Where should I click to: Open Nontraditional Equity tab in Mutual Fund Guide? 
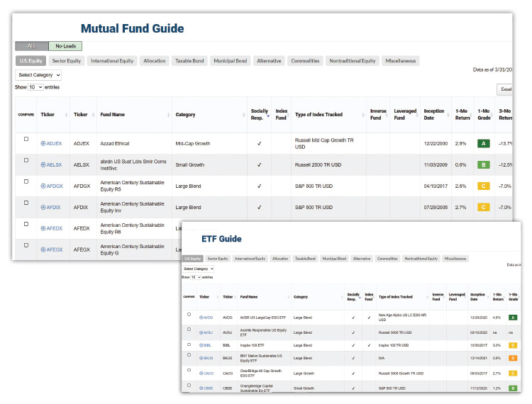point(353,61)
